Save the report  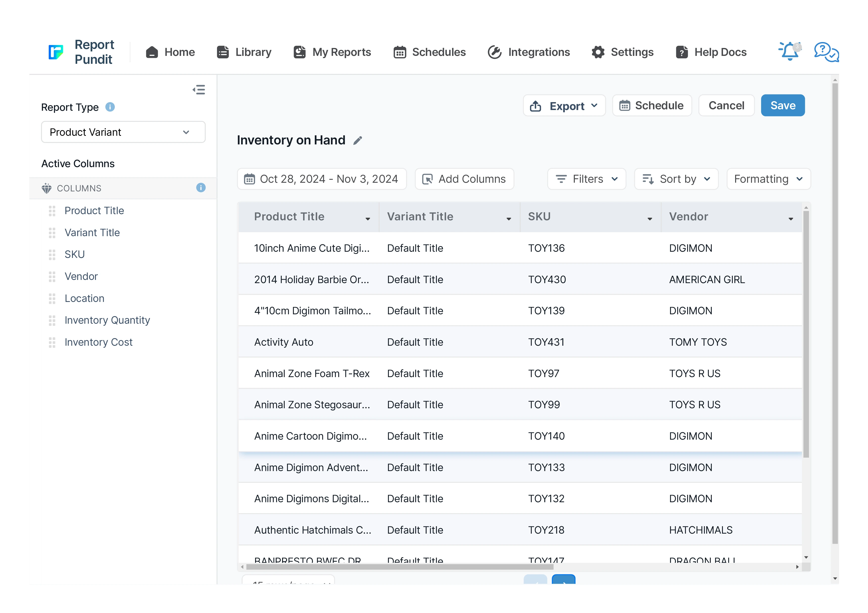tap(783, 106)
